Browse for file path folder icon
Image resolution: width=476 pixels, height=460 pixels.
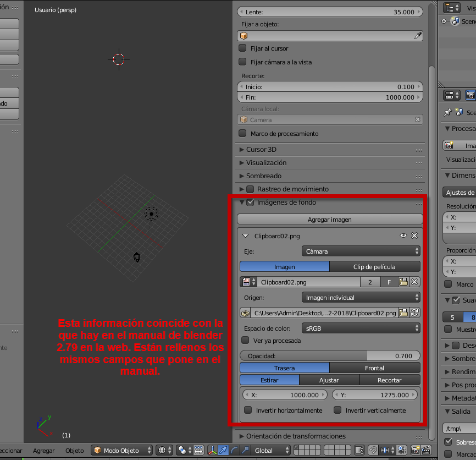403,313
